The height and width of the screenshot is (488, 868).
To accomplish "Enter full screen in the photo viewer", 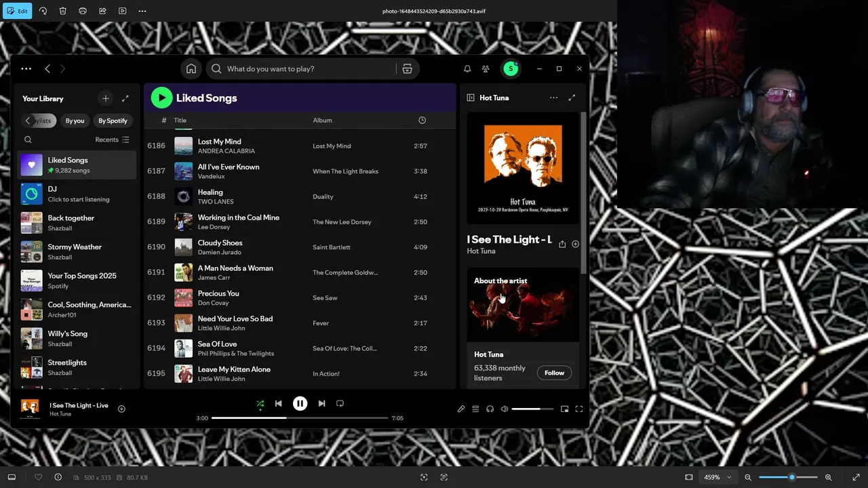I will [x=856, y=477].
